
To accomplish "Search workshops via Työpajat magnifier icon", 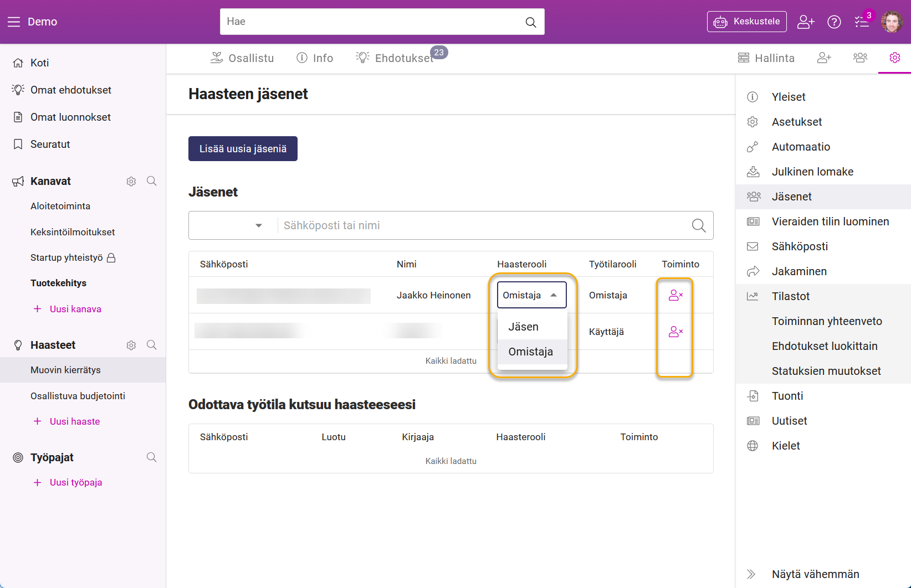I will coord(151,457).
